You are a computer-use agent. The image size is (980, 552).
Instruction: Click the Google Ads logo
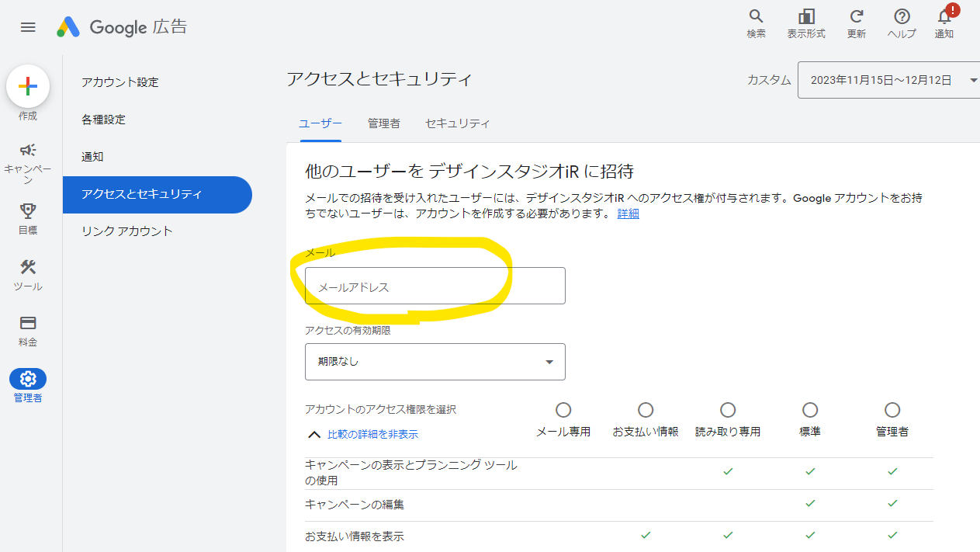[122, 27]
